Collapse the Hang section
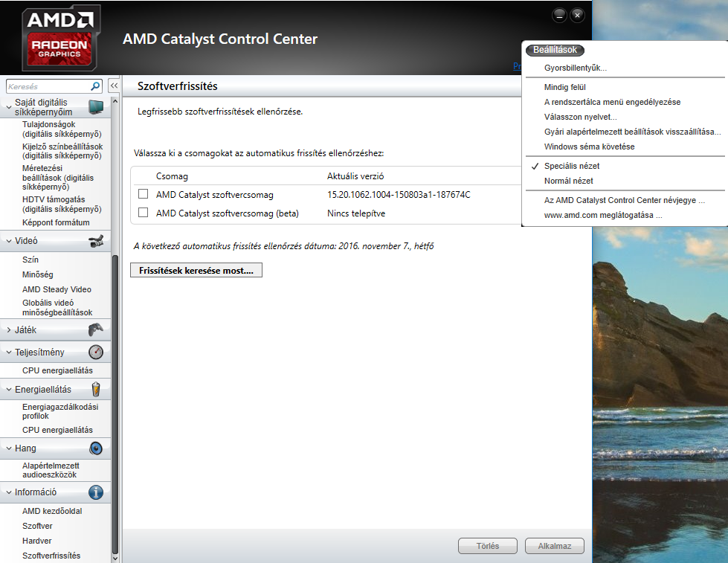 [9, 448]
